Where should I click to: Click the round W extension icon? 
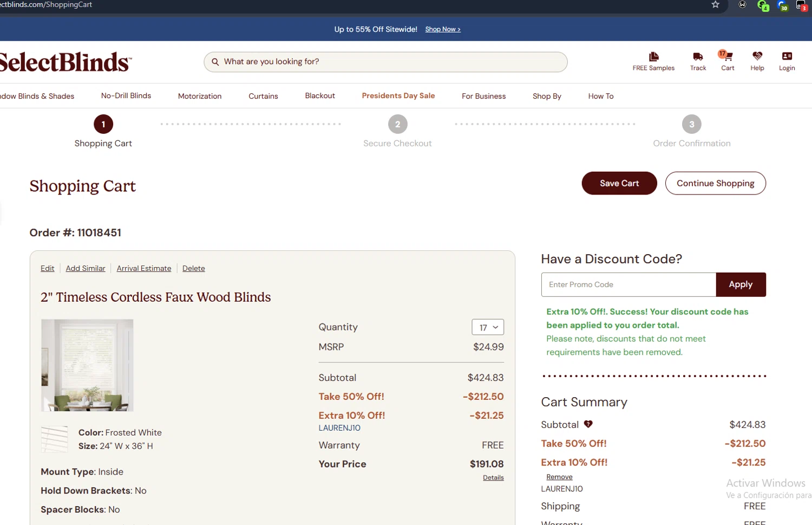742,4
